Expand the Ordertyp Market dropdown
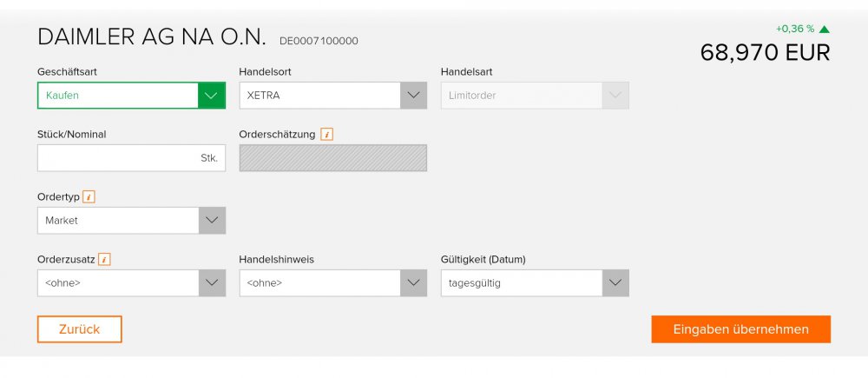 coord(212,221)
